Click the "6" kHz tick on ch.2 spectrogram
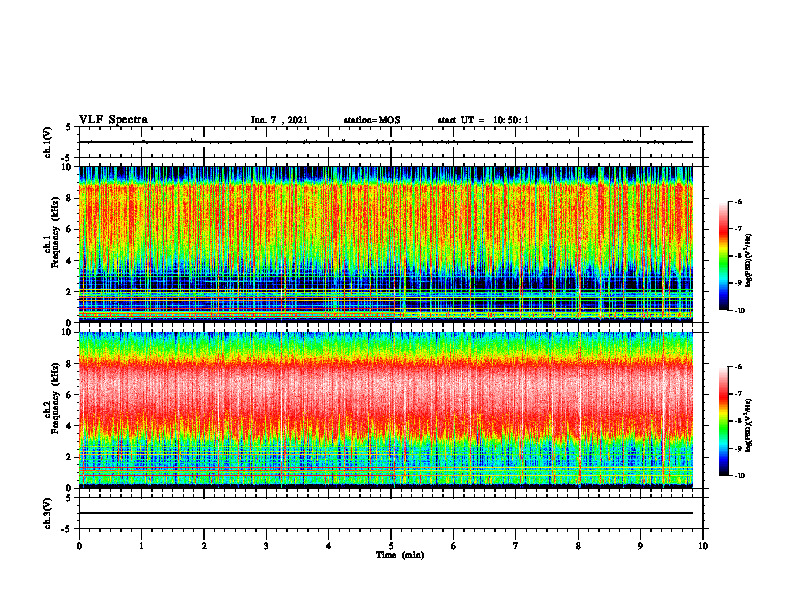 tap(70, 395)
